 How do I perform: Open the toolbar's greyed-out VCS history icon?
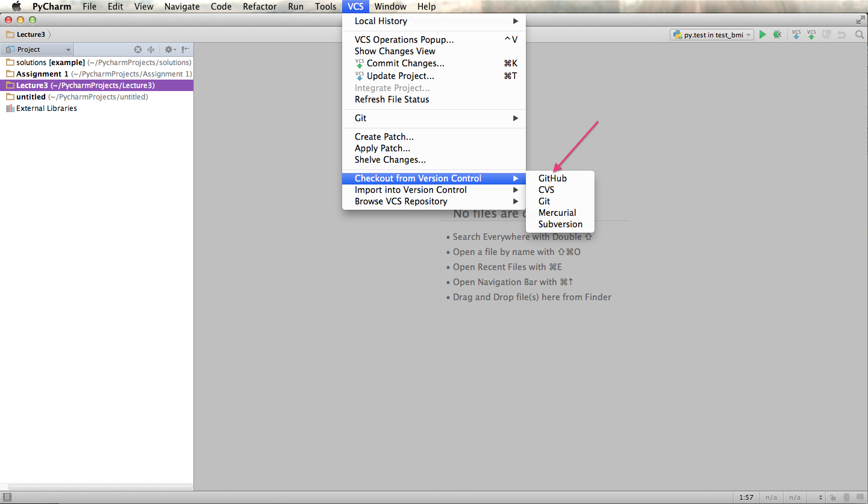827,35
